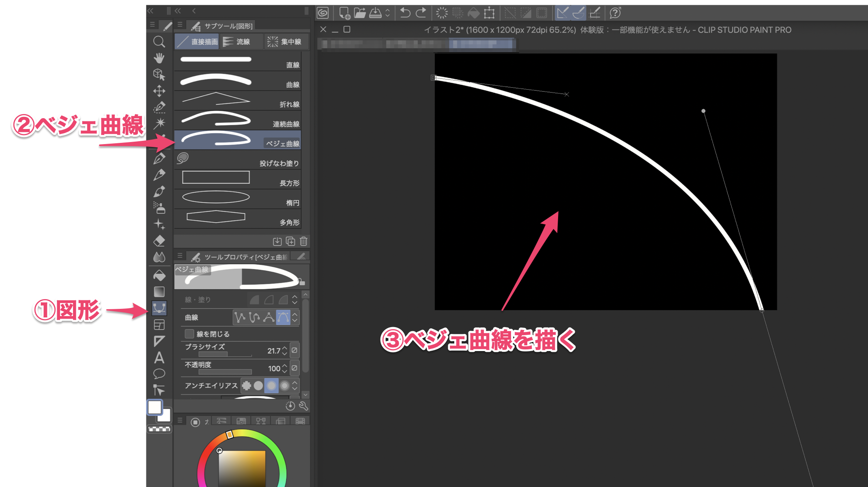
Task: Redo the last undone action
Action: coord(421,13)
